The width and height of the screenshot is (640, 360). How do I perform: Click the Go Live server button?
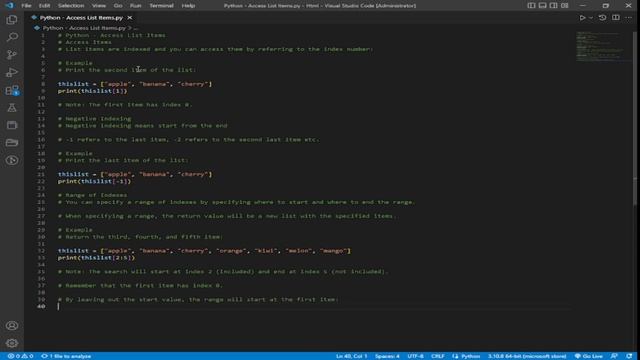pyautogui.click(x=589, y=356)
